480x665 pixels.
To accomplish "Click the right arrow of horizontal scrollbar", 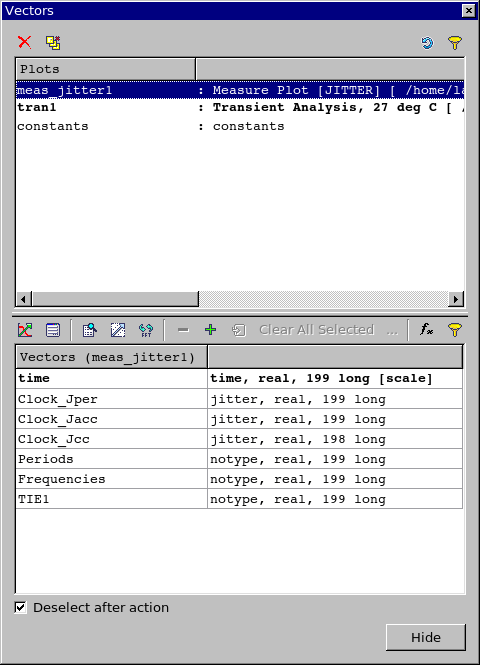I will click(x=456, y=299).
